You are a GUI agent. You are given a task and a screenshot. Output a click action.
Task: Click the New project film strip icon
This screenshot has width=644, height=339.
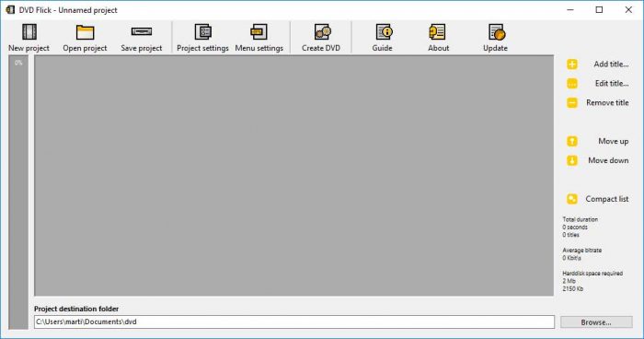tap(29, 32)
